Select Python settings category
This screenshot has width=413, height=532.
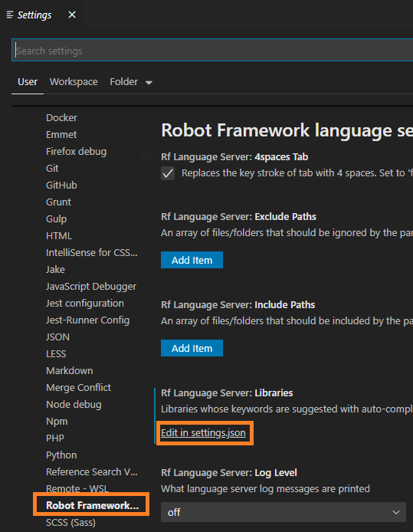click(61, 455)
